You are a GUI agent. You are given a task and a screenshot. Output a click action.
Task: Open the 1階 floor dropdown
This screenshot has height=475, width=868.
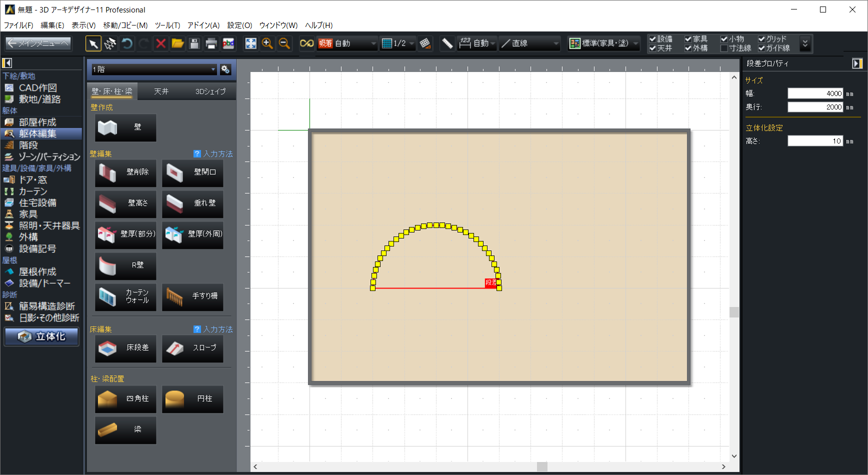[153, 69]
